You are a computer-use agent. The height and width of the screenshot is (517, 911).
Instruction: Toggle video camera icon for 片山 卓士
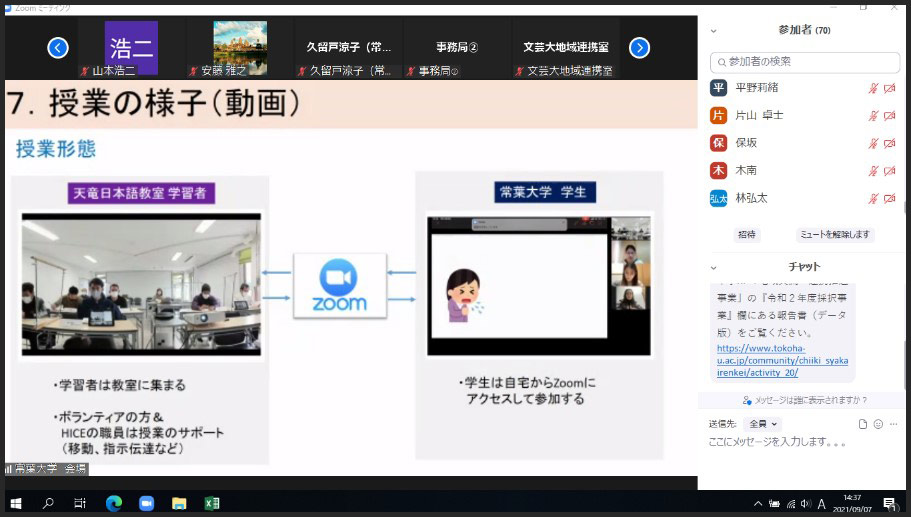click(x=889, y=116)
